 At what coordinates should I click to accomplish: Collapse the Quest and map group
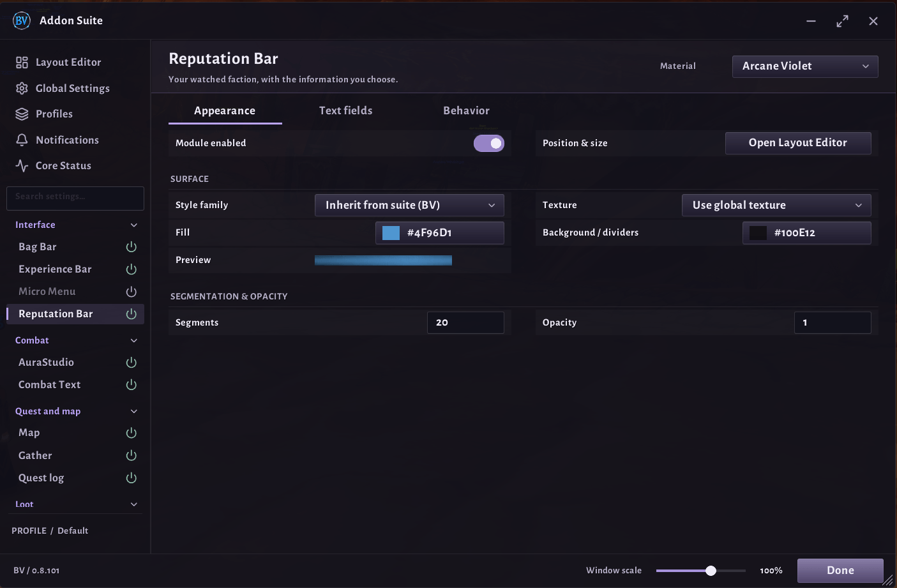[x=134, y=411]
